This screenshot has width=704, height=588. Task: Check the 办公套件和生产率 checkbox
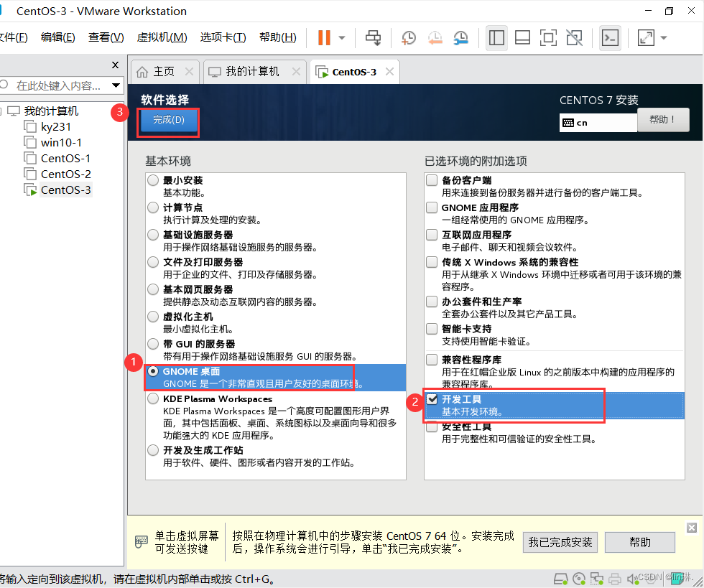[432, 302]
